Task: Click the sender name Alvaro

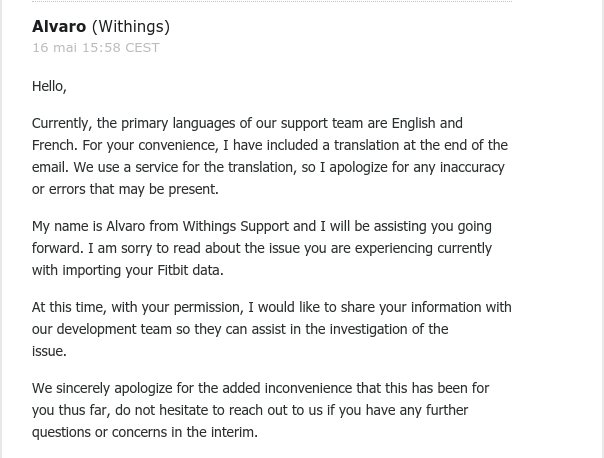Action: [59, 26]
